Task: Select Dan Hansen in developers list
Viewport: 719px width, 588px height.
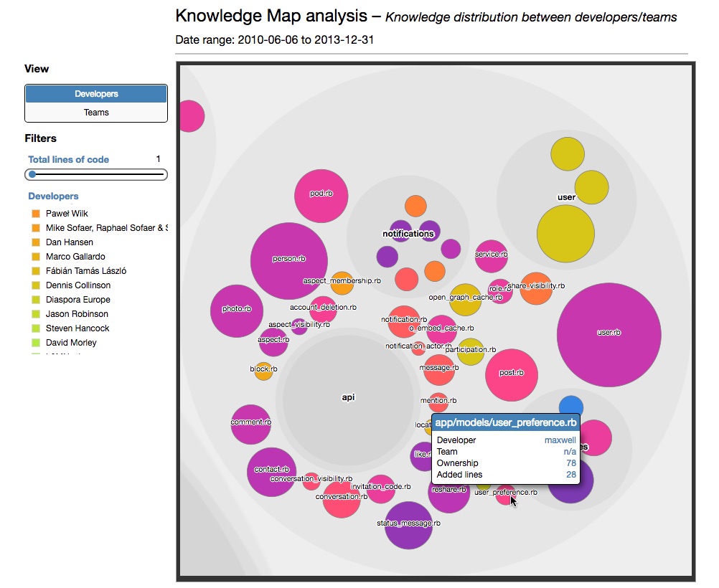Action: tap(70, 242)
